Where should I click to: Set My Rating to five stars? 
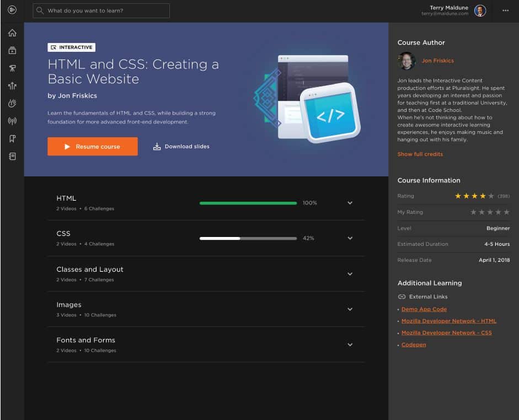tap(506, 212)
